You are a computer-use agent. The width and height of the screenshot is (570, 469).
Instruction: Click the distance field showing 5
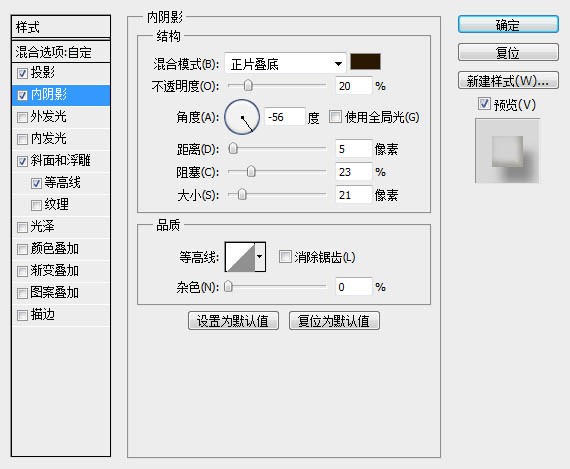(354, 149)
